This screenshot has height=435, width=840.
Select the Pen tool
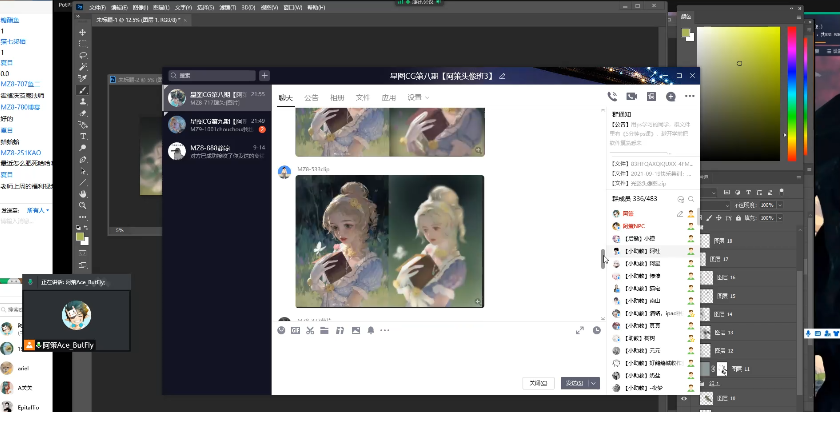pyautogui.click(x=82, y=160)
